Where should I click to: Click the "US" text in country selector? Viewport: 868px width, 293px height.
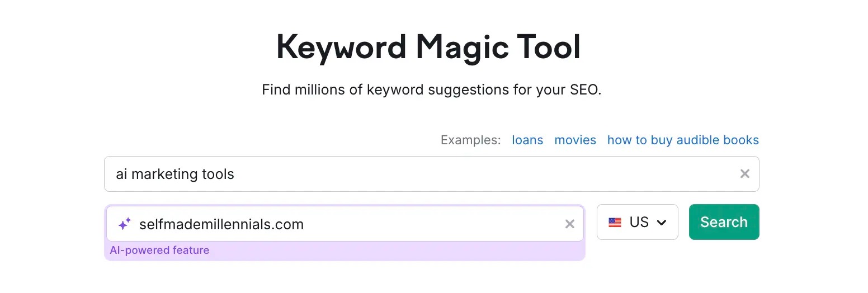point(639,222)
